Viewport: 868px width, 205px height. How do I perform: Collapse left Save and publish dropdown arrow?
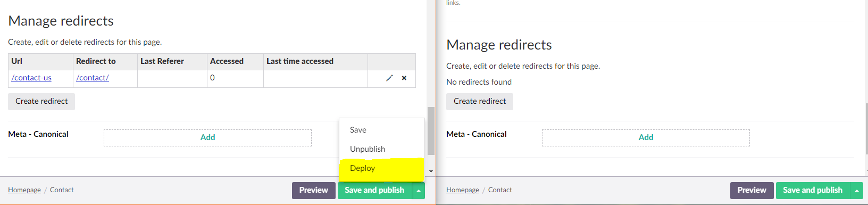[x=419, y=190]
